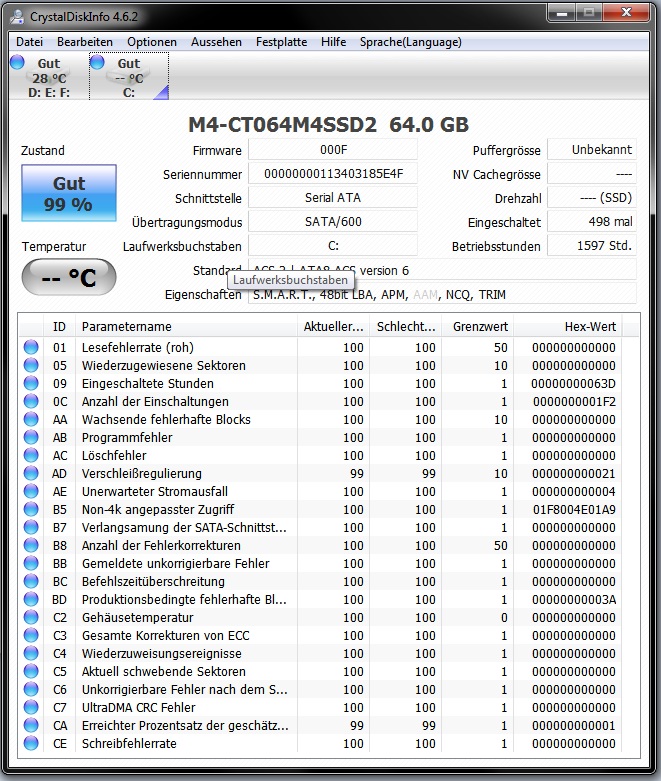Open the Bearbeiten menu
Image resolution: width=661 pixels, height=781 pixels.
click(x=85, y=42)
